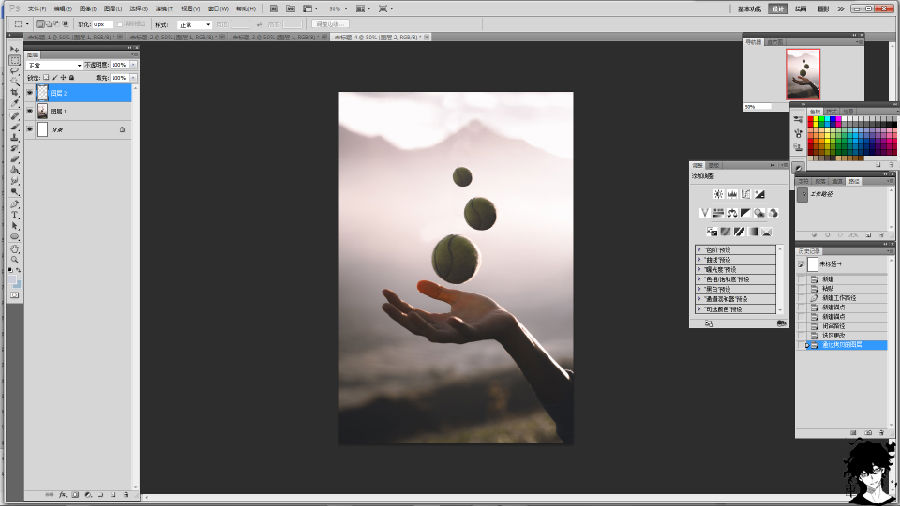
Task: Expand the first preset in the adjustments list
Action: point(699,249)
